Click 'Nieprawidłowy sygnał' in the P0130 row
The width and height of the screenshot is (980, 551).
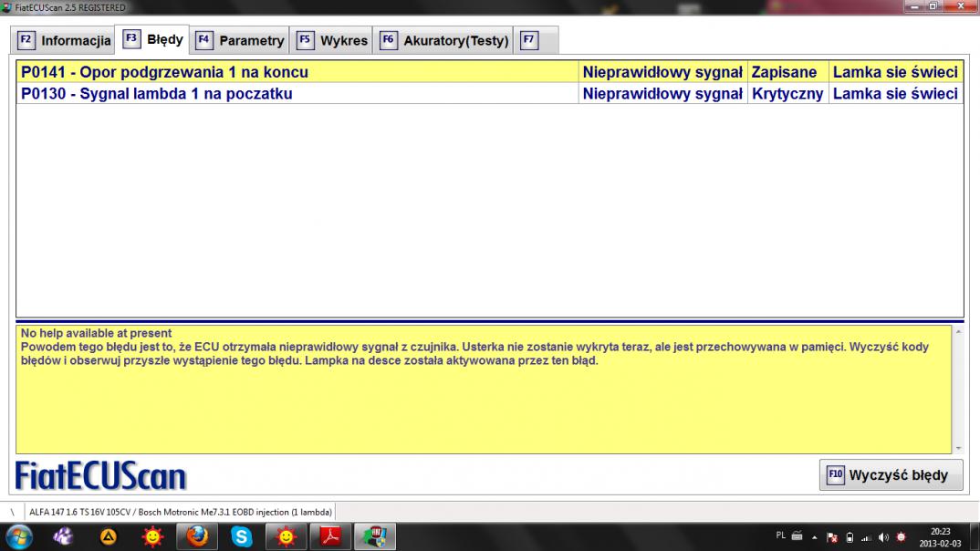[662, 94]
